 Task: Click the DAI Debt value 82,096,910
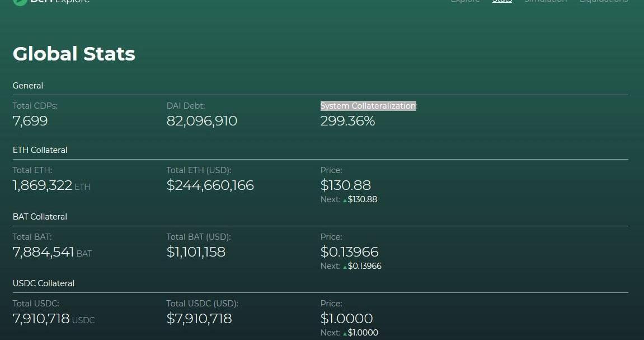coord(201,121)
